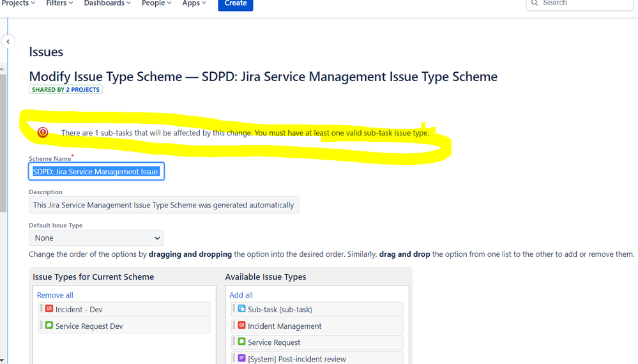
Task: Click the Remove all link
Action: [55, 295]
